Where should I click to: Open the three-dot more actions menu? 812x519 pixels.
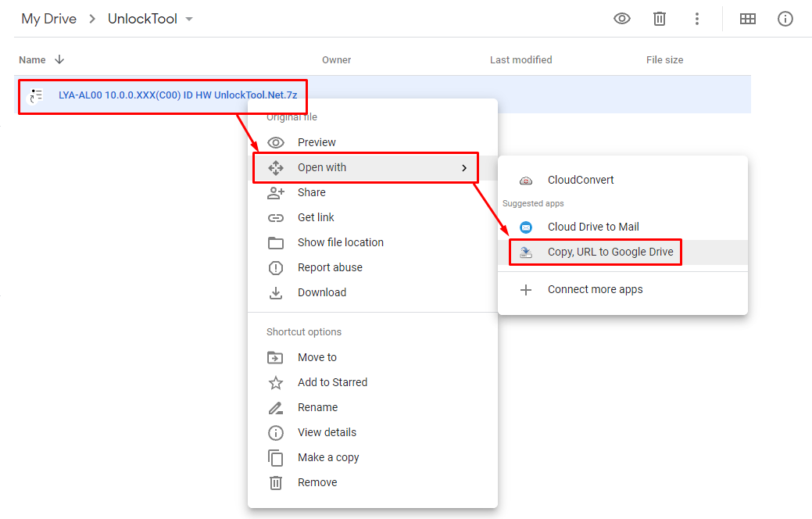tap(697, 20)
